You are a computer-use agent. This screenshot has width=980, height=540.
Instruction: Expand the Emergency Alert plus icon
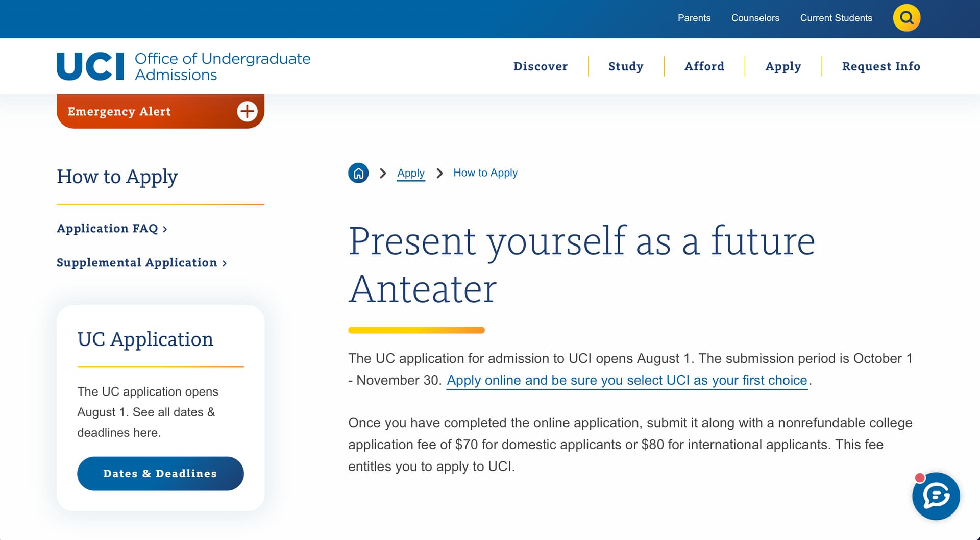pyautogui.click(x=247, y=111)
